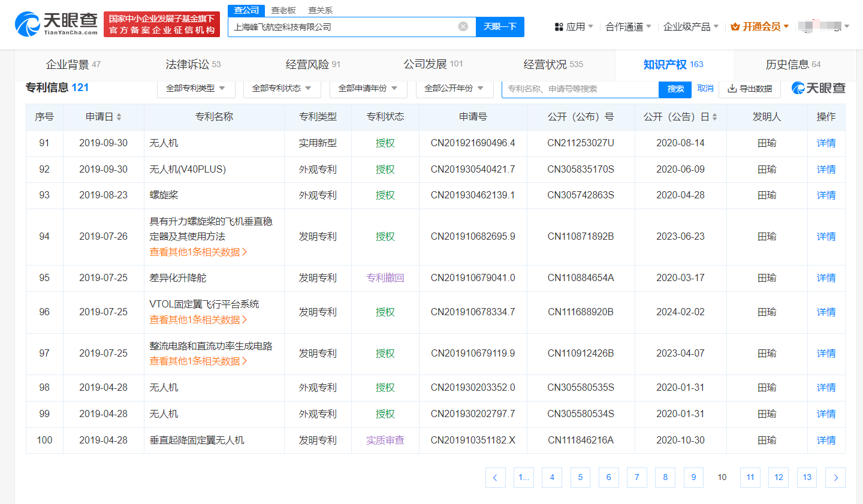Click publication number CN110871892B

click(x=581, y=237)
